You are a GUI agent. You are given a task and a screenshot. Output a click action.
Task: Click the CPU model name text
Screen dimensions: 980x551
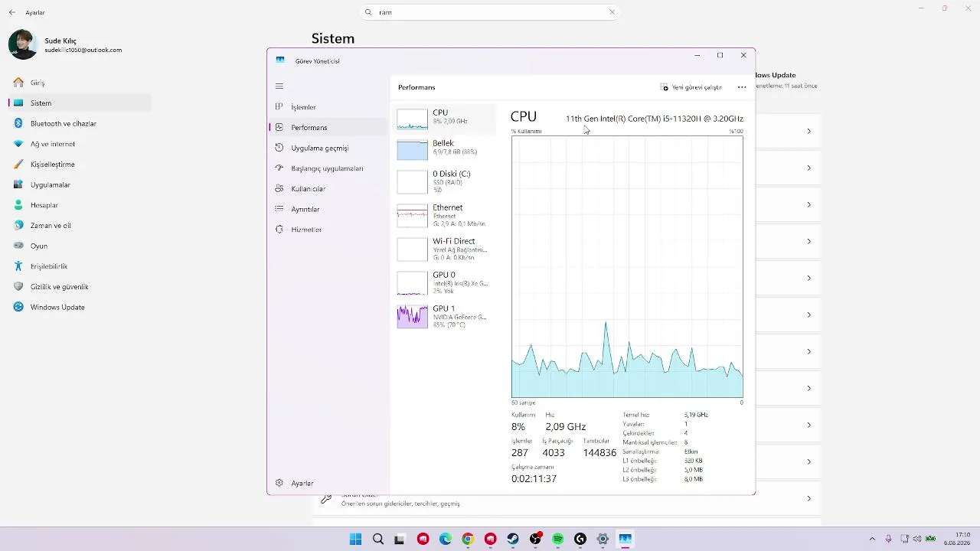[x=655, y=119]
